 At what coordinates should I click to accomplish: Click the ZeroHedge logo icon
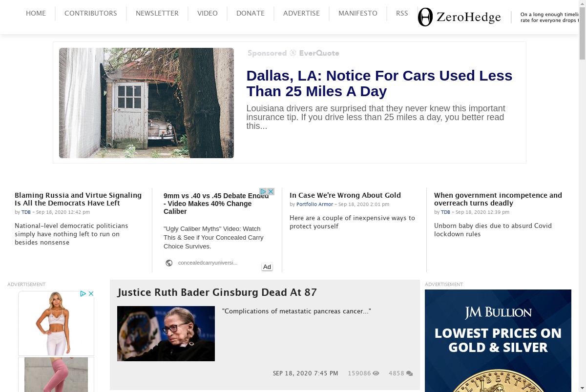coord(425,17)
